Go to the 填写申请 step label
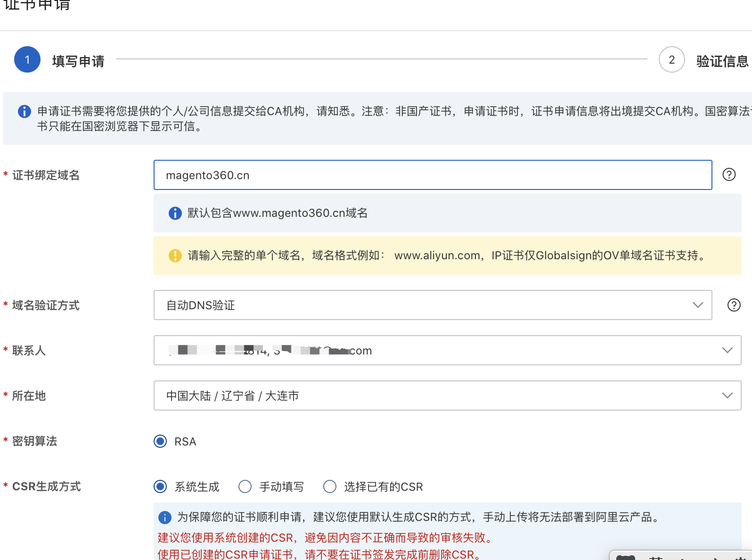Screen dimensions: 752x560 [x=78, y=61]
